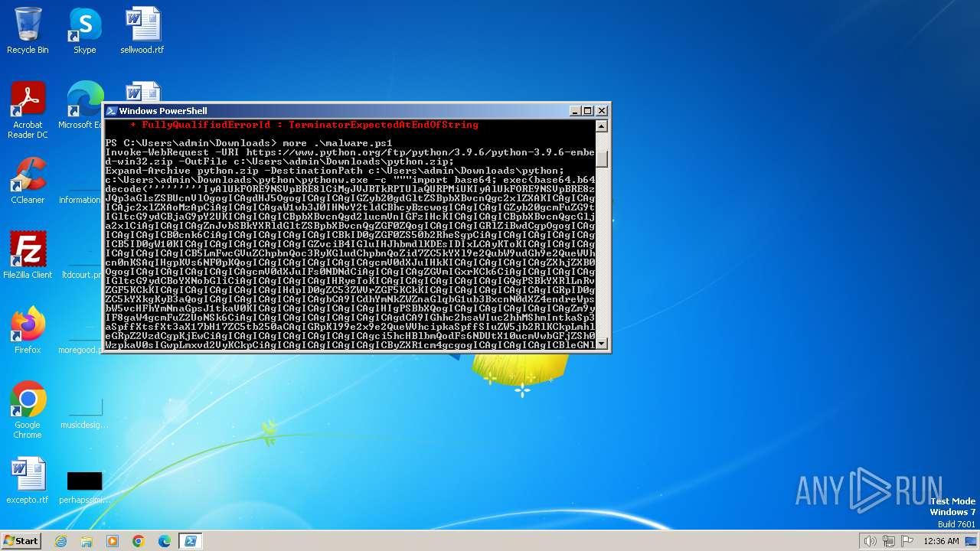
Task: Click the network status tray icon
Action: 890,541
